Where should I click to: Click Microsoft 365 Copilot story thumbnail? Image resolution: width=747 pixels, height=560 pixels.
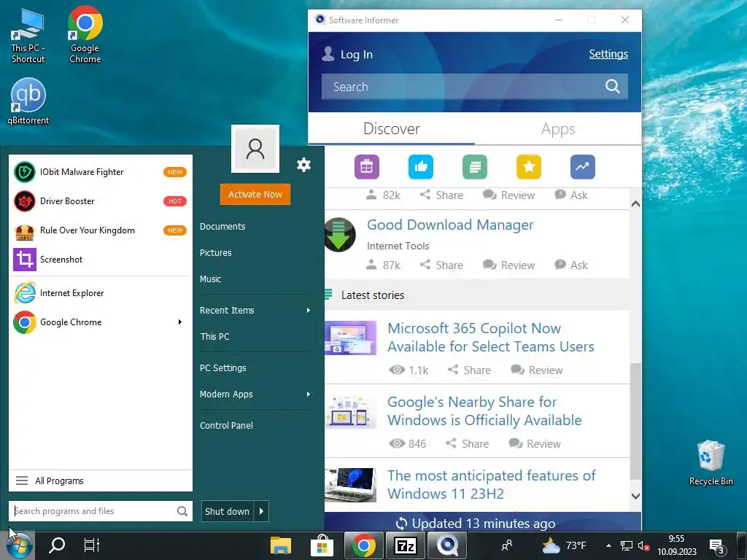click(351, 338)
